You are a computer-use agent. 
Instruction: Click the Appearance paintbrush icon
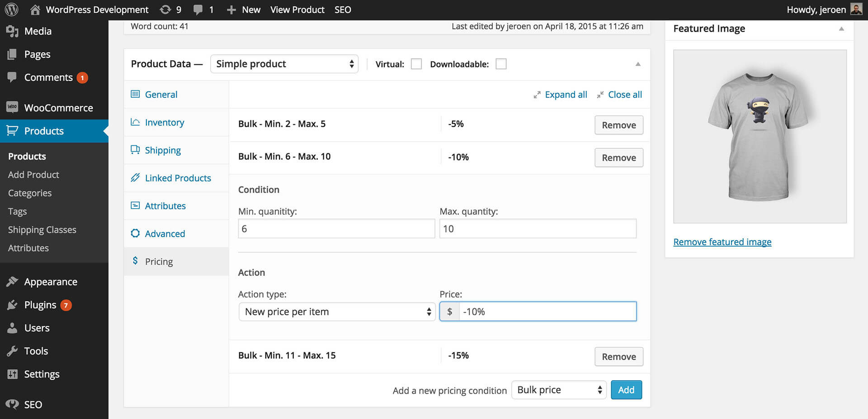tap(12, 281)
